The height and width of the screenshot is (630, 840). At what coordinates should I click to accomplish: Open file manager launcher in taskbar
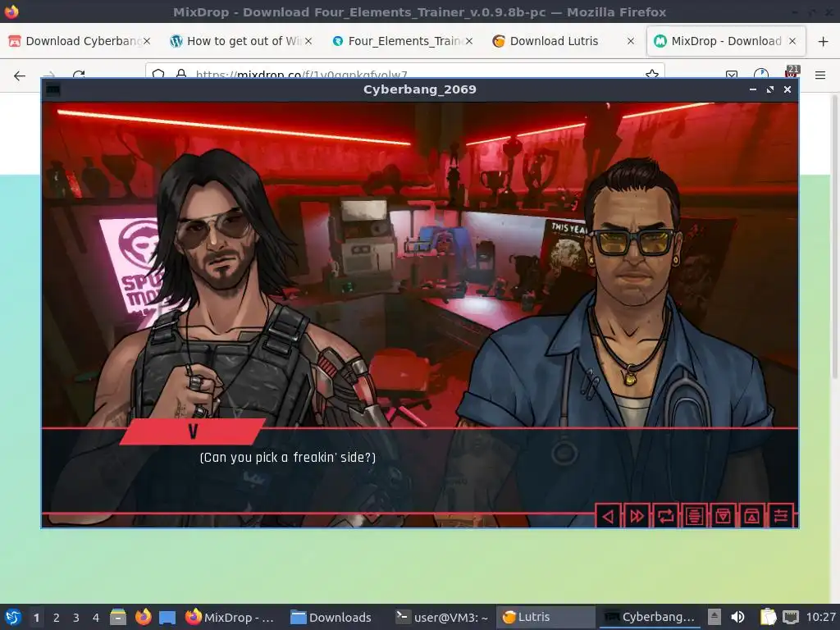[x=118, y=617]
